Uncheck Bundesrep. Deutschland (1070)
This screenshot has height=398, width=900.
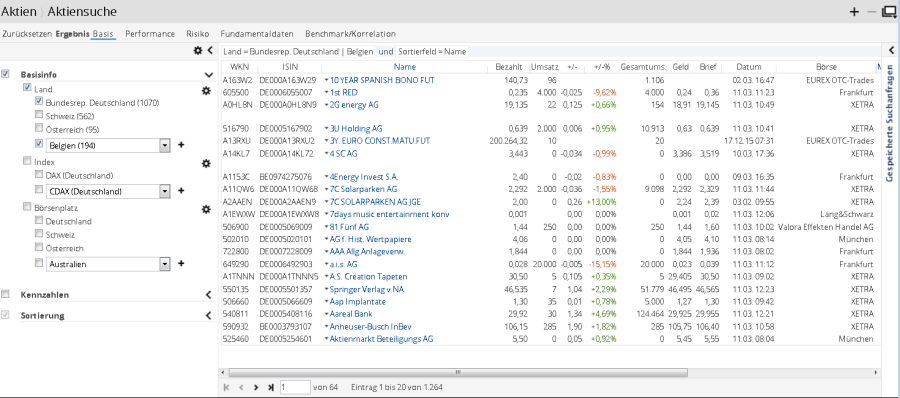tap(38, 101)
